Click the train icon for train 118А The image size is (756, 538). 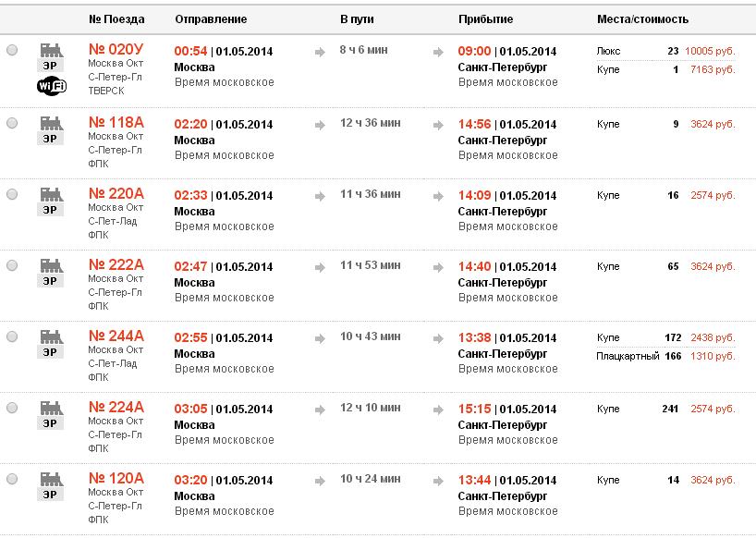pyautogui.click(x=50, y=123)
